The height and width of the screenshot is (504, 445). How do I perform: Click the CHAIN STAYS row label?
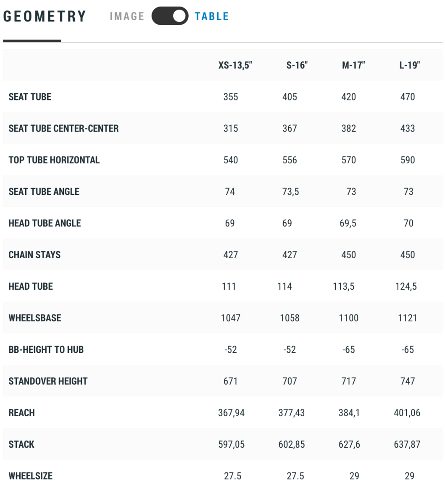point(34,255)
